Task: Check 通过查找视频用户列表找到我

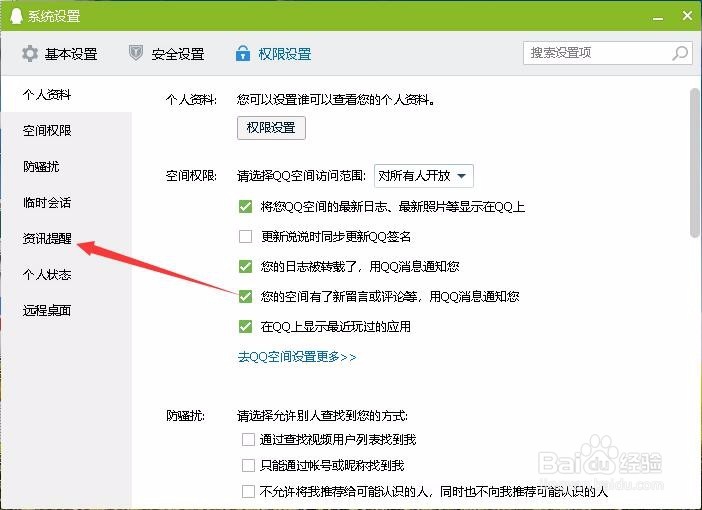Action: coord(248,439)
